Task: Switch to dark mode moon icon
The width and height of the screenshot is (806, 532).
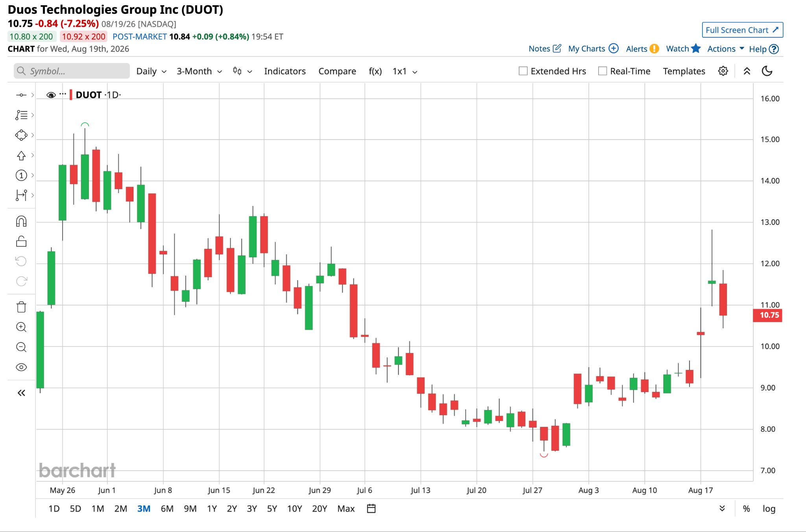Action: pyautogui.click(x=767, y=71)
